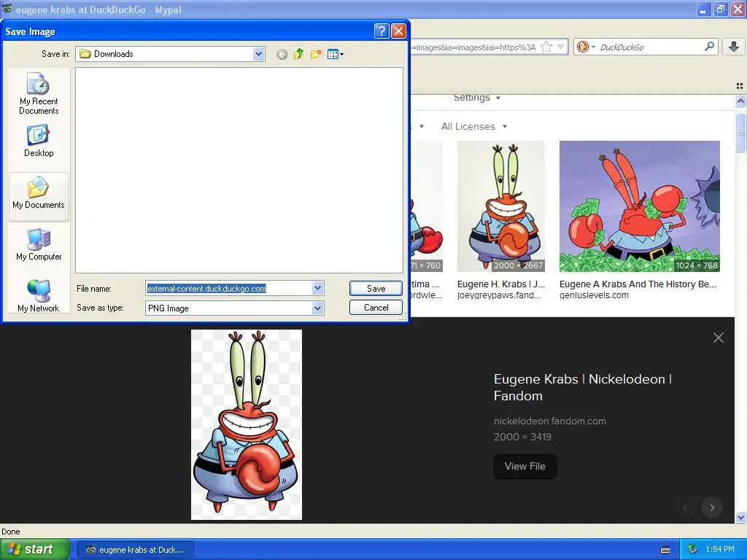
Task: Click the system tray network icon
Action: click(x=693, y=550)
